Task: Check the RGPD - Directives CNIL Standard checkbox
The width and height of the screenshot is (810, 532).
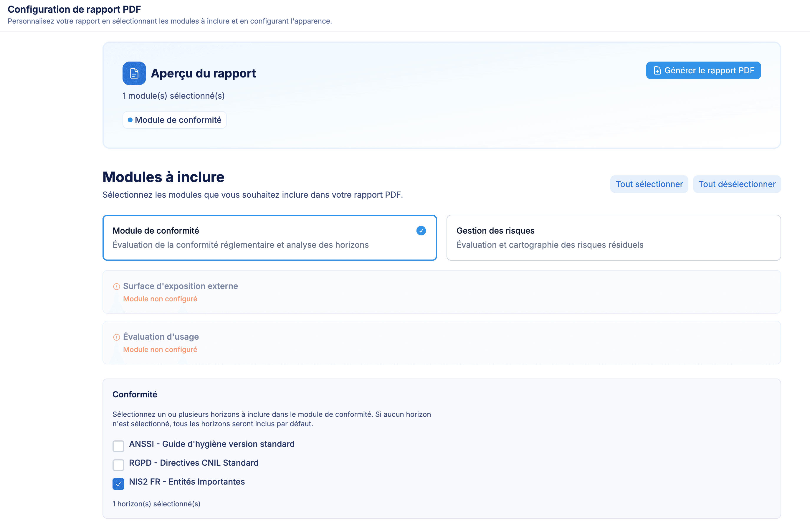Action: (118, 465)
